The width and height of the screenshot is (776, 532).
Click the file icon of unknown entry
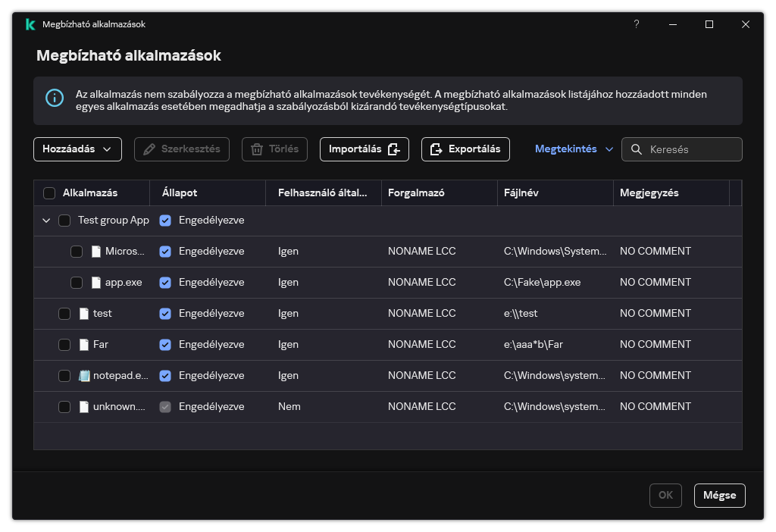84,406
